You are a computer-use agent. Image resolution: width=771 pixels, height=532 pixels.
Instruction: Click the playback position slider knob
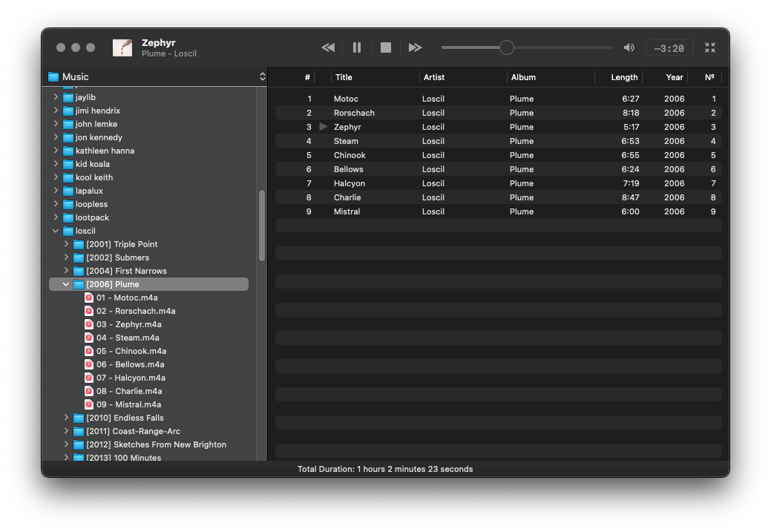click(x=507, y=47)
